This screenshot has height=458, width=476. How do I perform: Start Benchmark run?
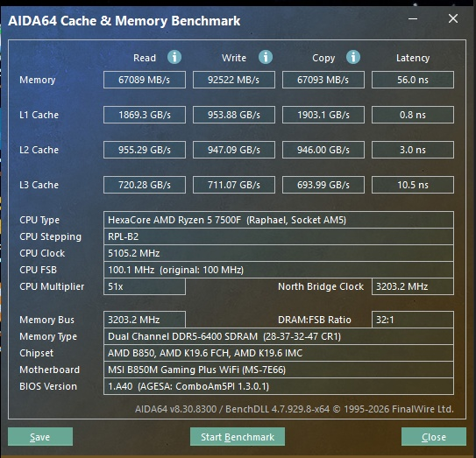(x=238, y=437)
